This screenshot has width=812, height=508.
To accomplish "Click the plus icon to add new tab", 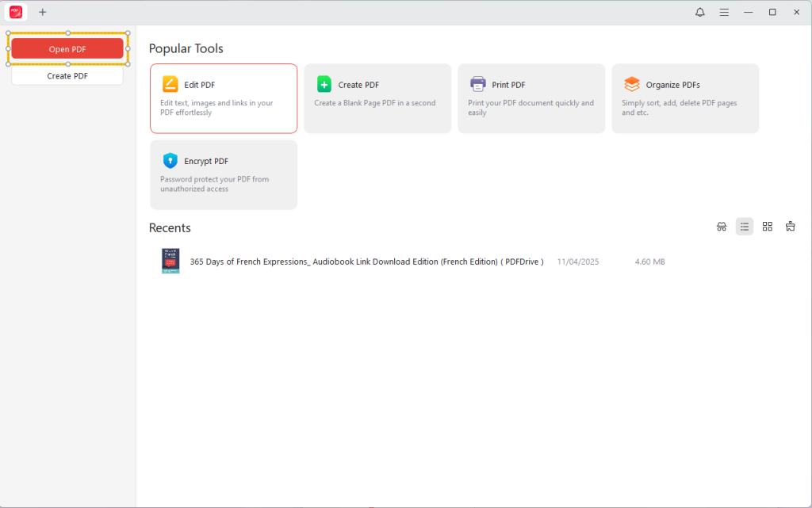I will pyautogui.click(x=43, y=12).
